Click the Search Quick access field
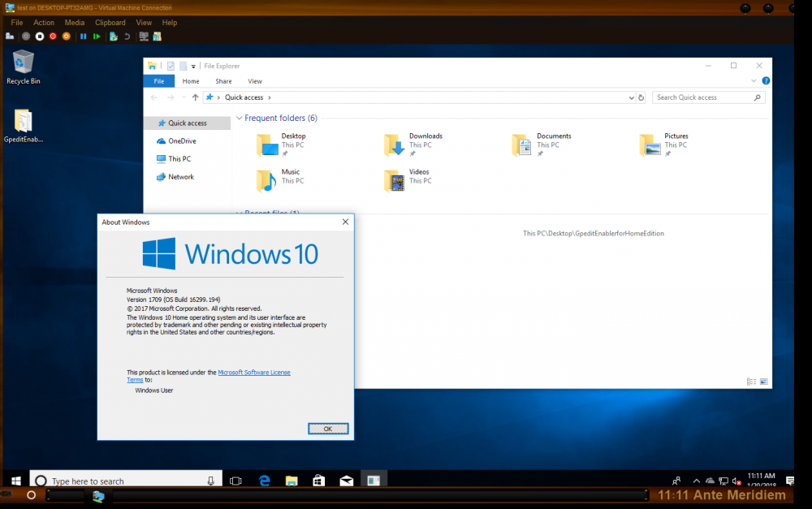This screenshot has width=812, height=509. click(x=703, y=97)
